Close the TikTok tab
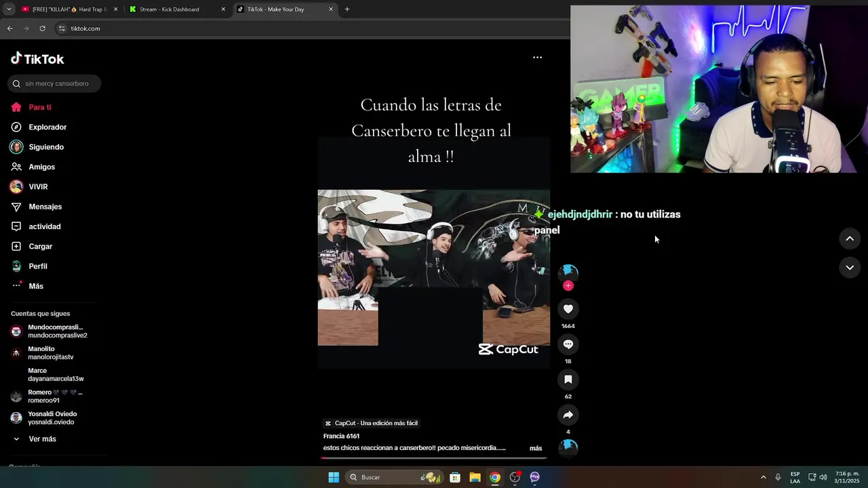The width and height of the screenshot is (868, 488). tap(331, 9)
